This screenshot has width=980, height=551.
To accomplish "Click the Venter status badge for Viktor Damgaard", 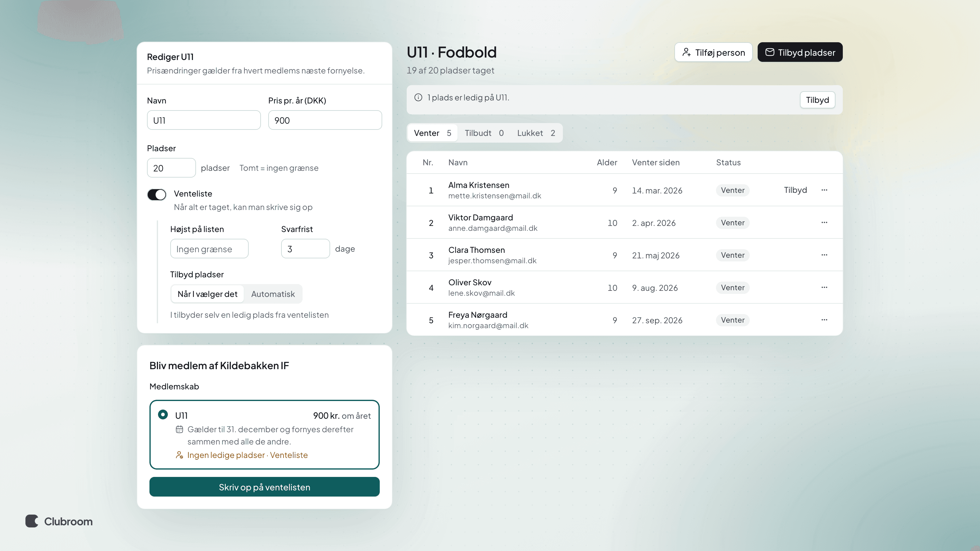I will point(732,223).
